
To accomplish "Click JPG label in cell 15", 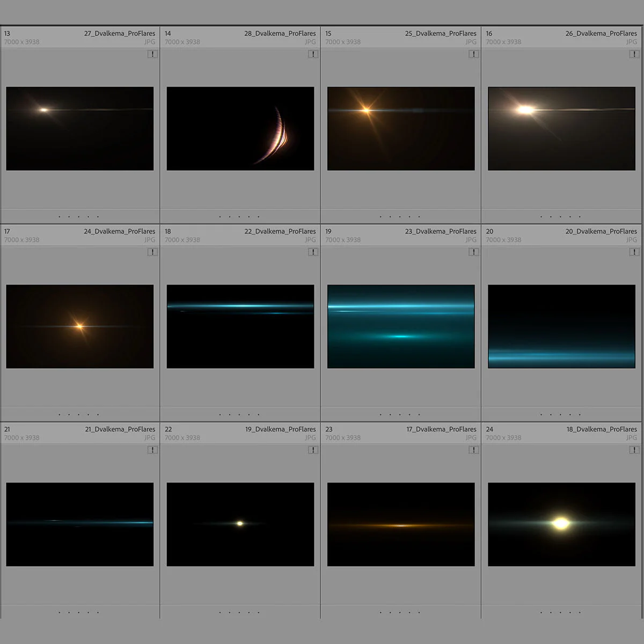I will point(471,42).
